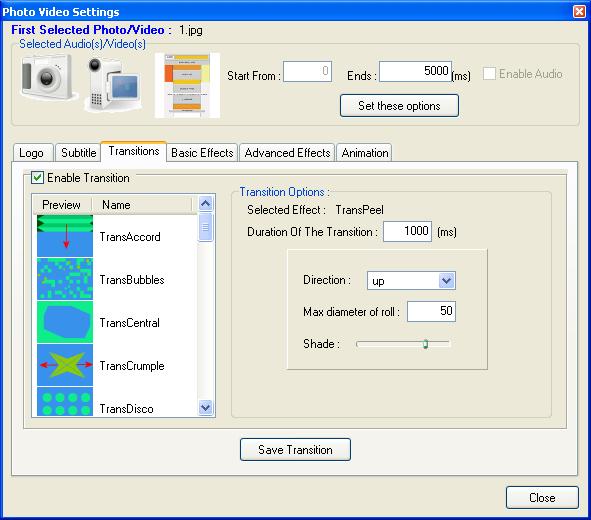Select the 1.jpg photo thumbnail

coord(187,85)
